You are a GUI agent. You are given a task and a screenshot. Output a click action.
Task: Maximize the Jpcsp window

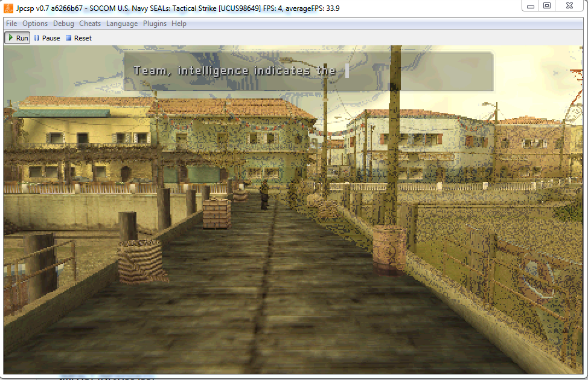pyautogui.click(x=547, y=6)
